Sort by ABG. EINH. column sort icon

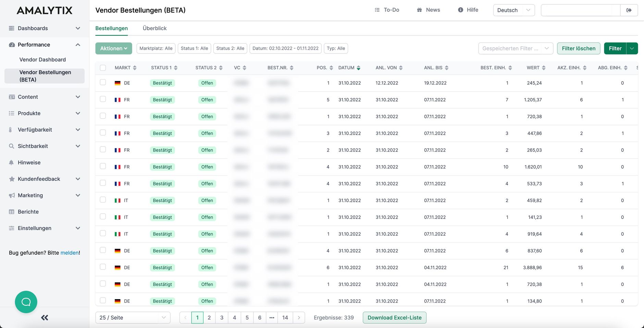626,68
